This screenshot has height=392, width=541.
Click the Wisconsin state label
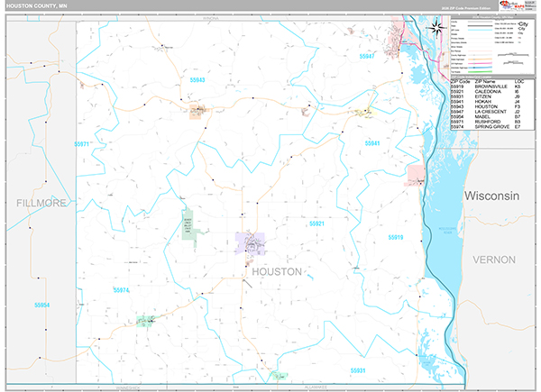(x=492, y=196)
